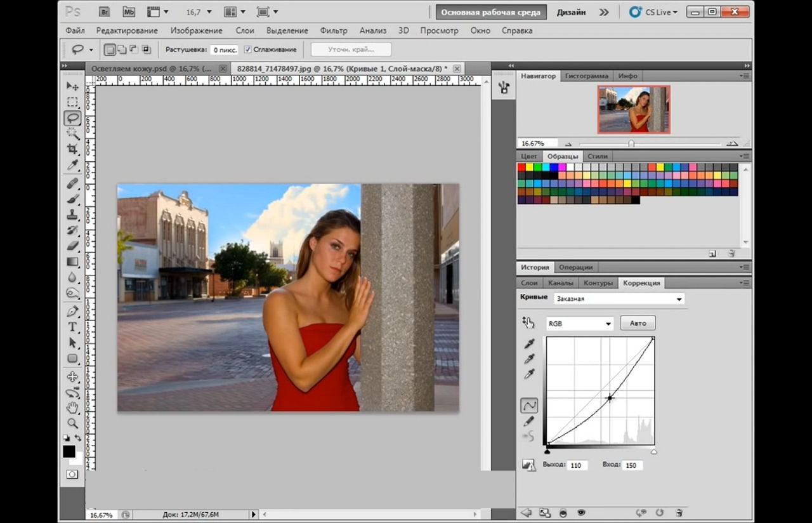Select the Blur tool

click(x=72, y=277)
